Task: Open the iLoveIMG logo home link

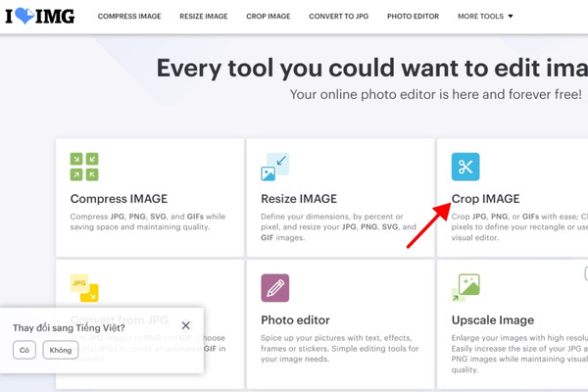Action: point(40,16)
